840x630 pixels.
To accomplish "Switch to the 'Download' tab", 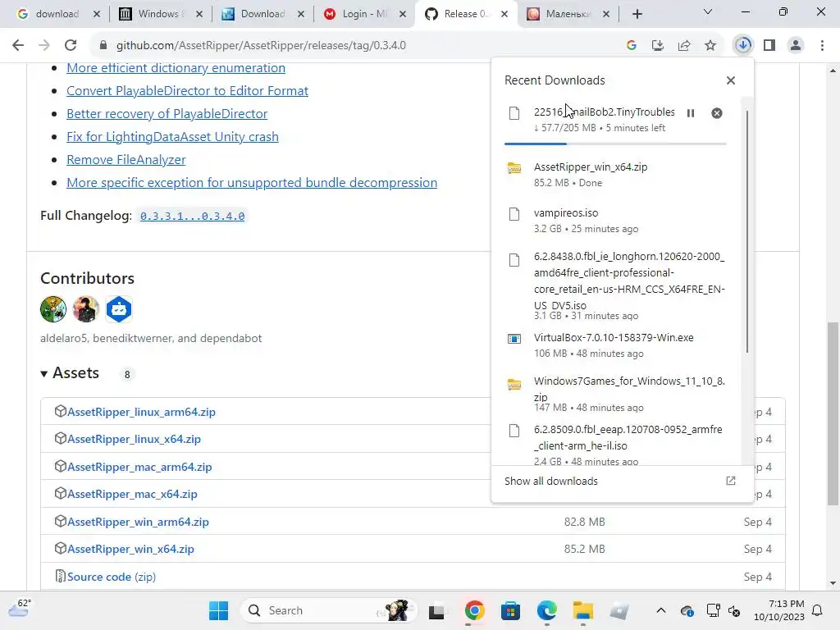I will (261, 14).
